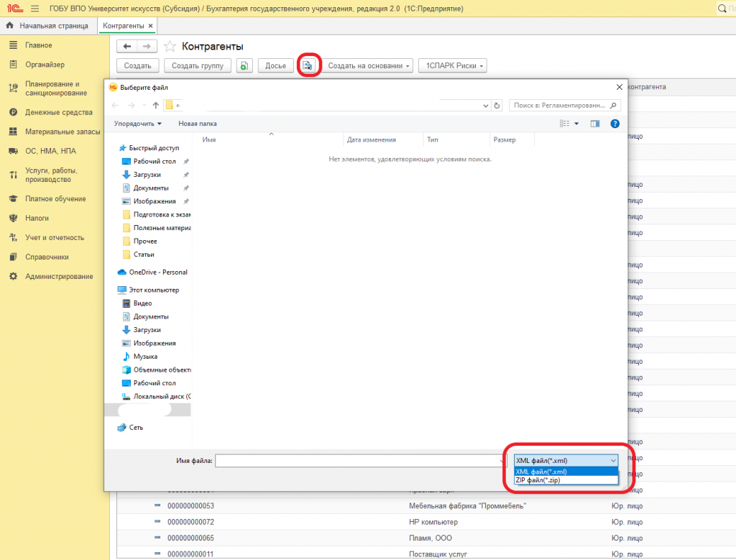Click the search field in file dialog
The height and width of the screenshot is (560, 736).
(x=565, y=106)
